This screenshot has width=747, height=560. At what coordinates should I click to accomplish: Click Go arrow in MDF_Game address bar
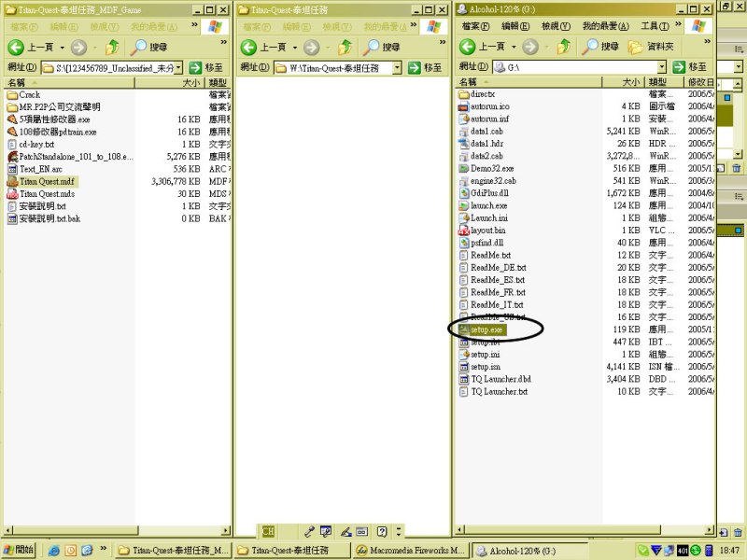(x=195, y=67)
